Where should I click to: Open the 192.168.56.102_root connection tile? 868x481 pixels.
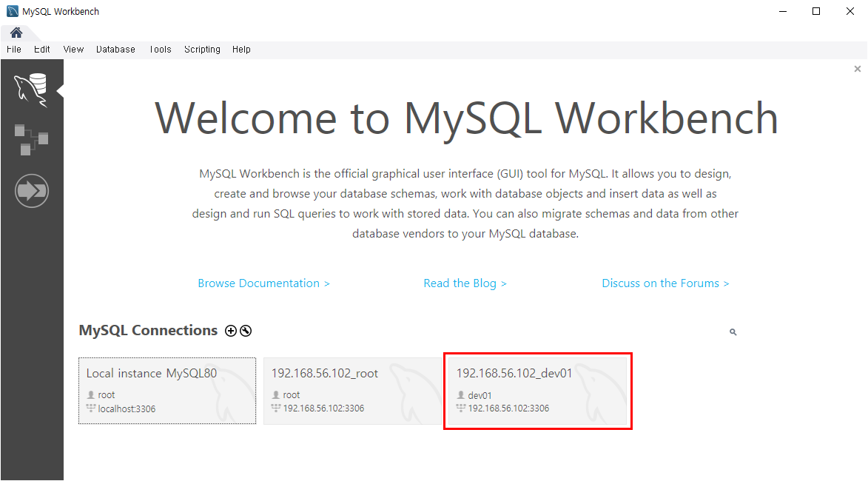coord(352,391)
